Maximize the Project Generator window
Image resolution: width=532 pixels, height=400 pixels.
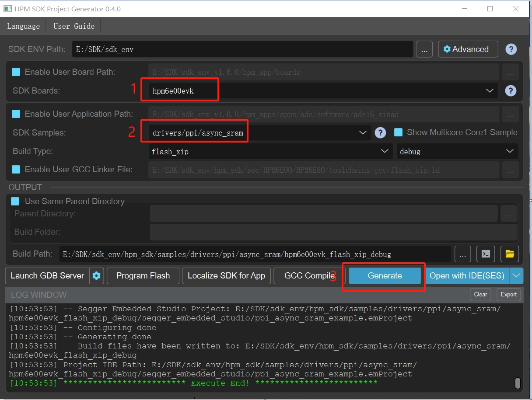click(x=490, y=9)
